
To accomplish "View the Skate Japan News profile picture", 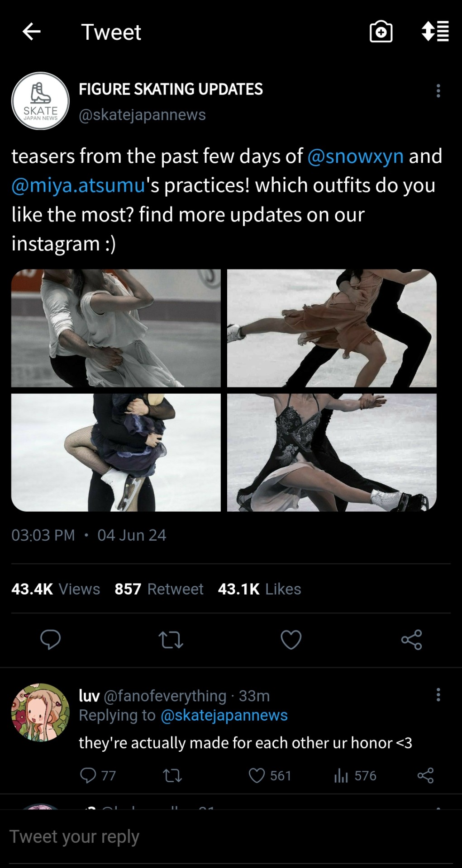I will coord(40,101).
